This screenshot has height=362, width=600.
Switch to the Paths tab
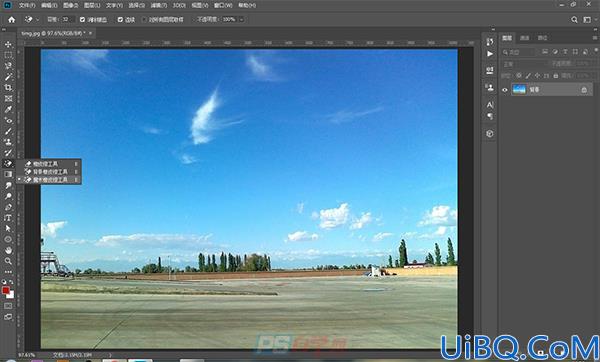tap(542, 38)
